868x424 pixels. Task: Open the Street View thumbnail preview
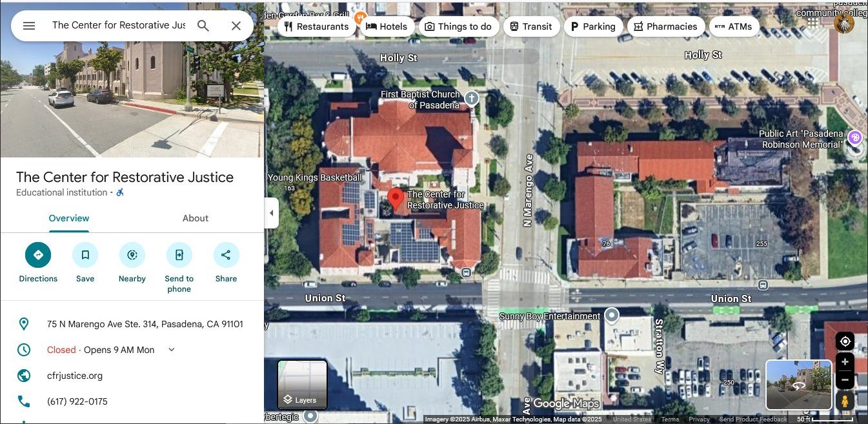pos(798,385)
